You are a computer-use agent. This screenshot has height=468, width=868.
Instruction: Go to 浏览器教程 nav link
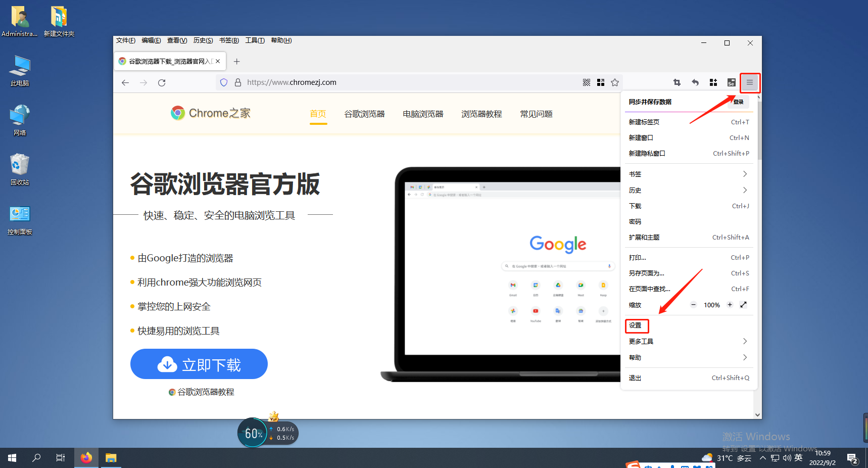pyautogui.click(x=481, y=114)
